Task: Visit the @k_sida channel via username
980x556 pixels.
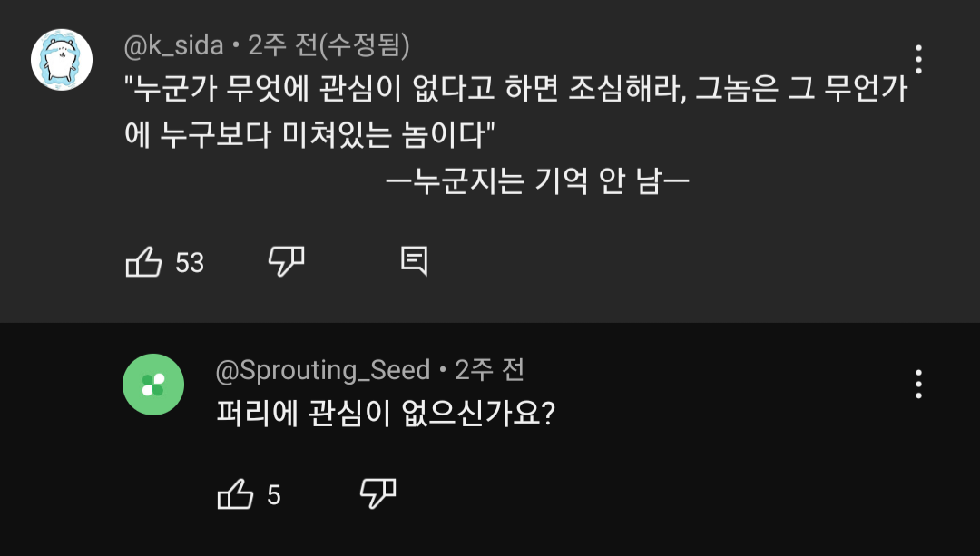Action: click(x=173, y=44)
